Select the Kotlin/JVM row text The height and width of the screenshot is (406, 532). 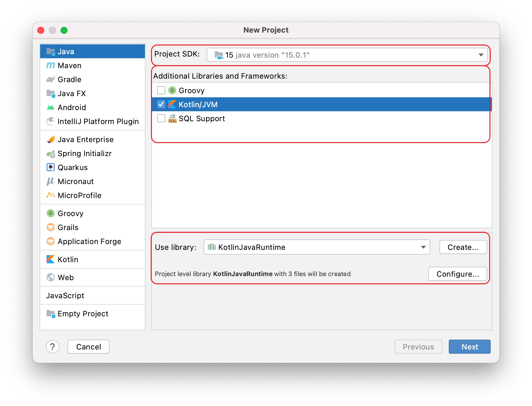[198, 104]
